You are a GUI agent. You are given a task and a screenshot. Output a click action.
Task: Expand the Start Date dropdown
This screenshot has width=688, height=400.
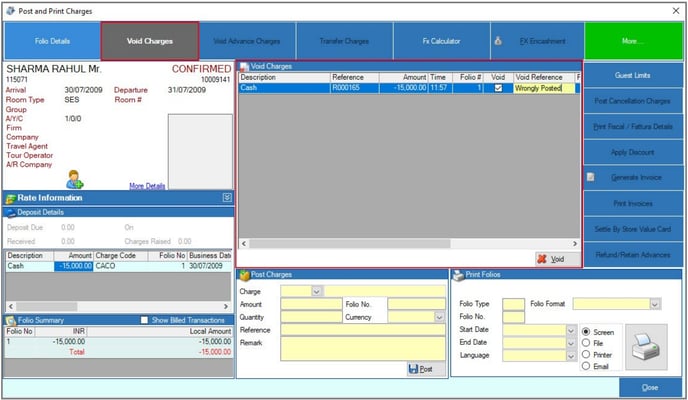click(x=570, y=329)
